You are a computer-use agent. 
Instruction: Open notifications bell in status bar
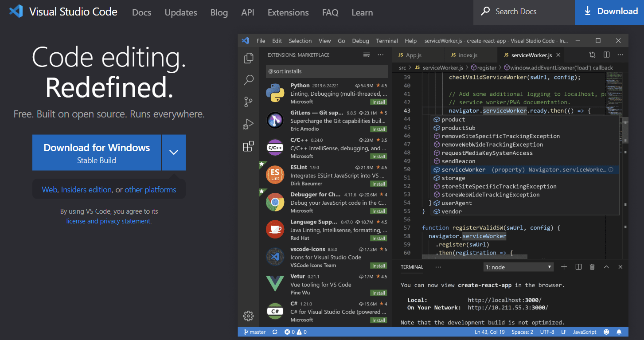pos(619,332)
